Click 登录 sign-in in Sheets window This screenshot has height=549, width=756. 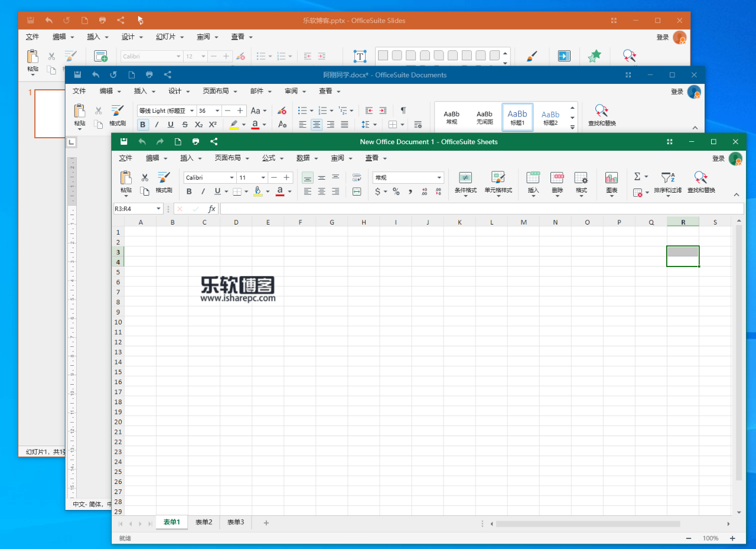(718, 158)
